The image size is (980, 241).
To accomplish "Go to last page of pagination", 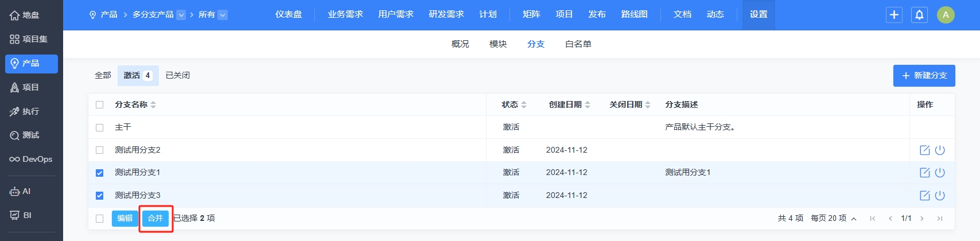I will click(x=940, y=219).
